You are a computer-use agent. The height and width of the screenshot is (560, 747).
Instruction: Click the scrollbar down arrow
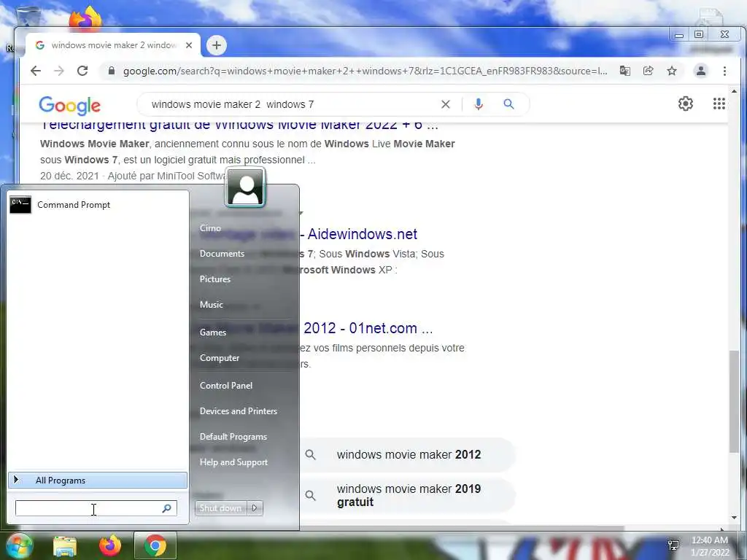coord(734,518)
